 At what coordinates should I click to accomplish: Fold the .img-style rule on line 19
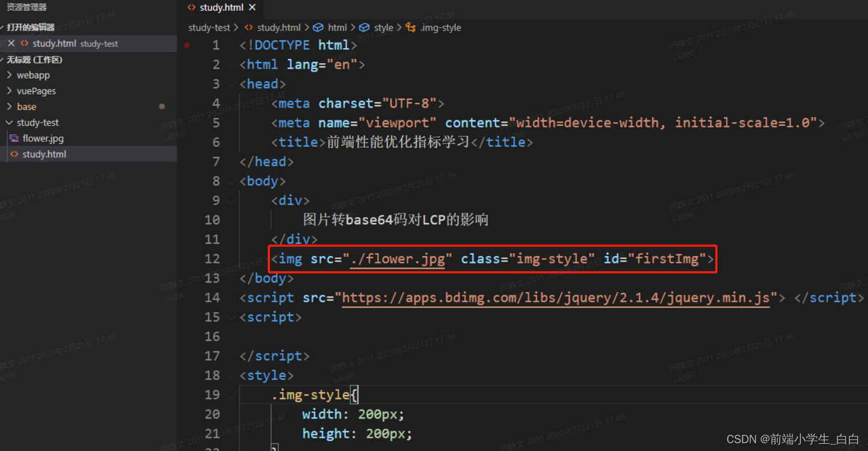[232, 394]
